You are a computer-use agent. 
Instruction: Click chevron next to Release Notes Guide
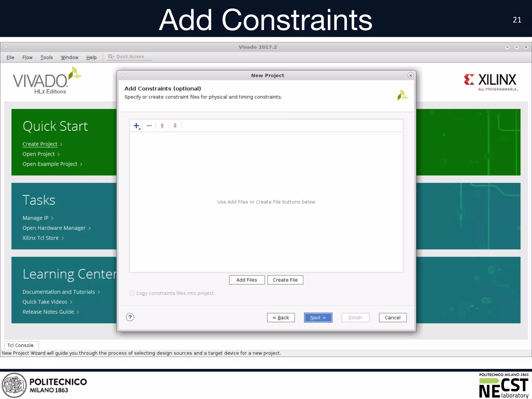pyautogui.click(x=78, y=312)
